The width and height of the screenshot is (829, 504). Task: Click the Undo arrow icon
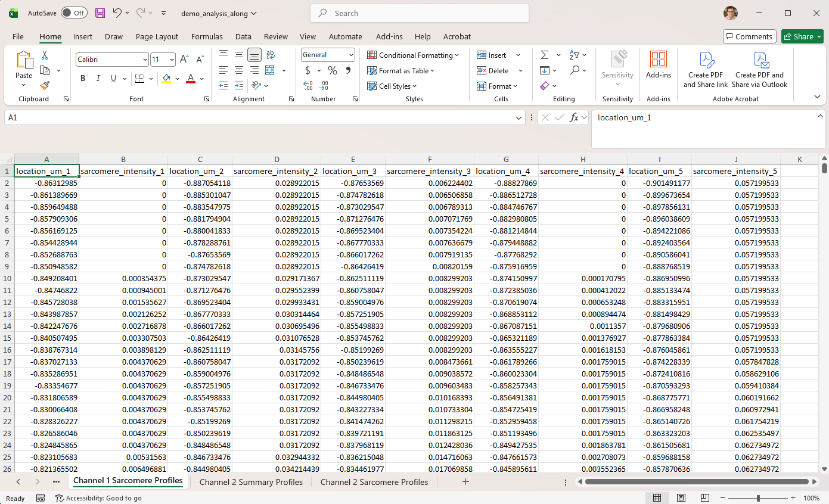tap(117, 13)
